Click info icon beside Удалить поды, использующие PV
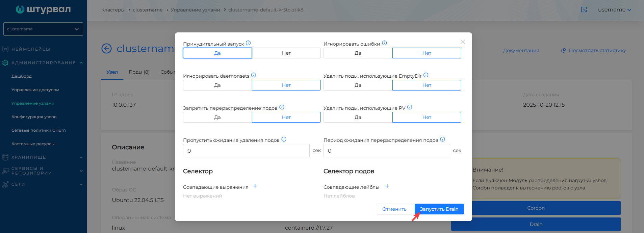This screenshot has height=233, width=644. pyautogui.click(x=410, y=107)
